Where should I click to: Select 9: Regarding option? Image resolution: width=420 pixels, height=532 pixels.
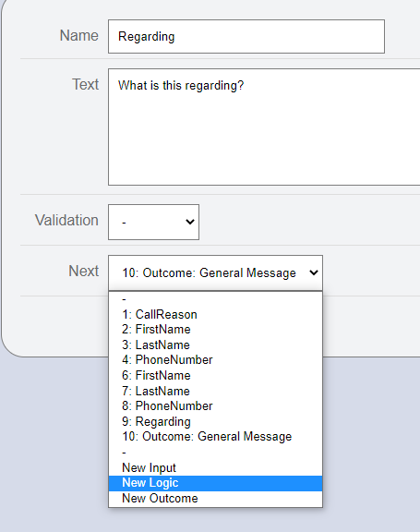[x=215, y=422]
